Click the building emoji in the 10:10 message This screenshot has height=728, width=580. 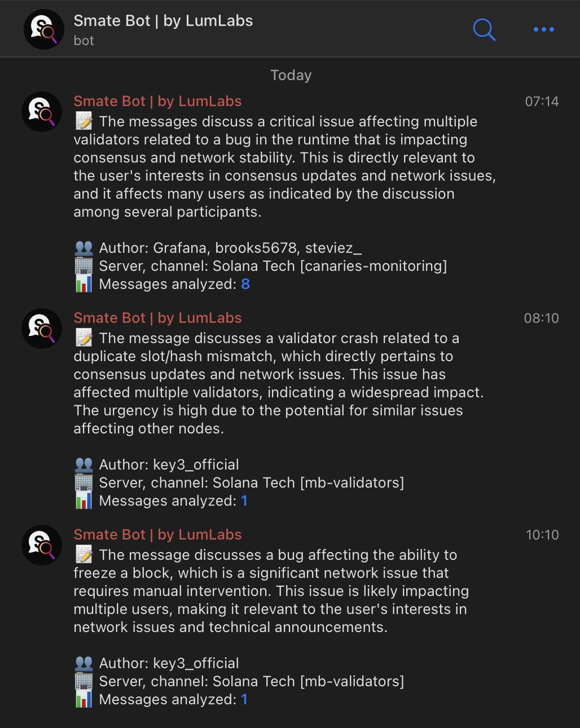click(x=84, y=681)
